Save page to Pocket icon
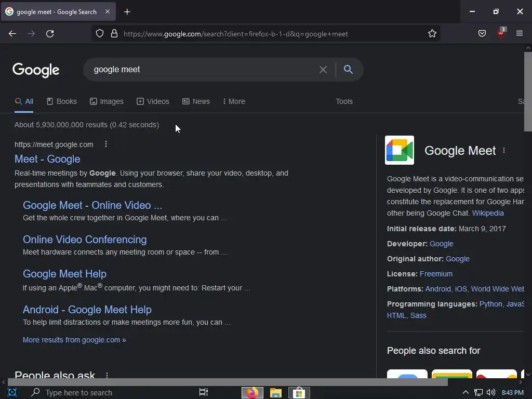532x399 pixels. 482,34
